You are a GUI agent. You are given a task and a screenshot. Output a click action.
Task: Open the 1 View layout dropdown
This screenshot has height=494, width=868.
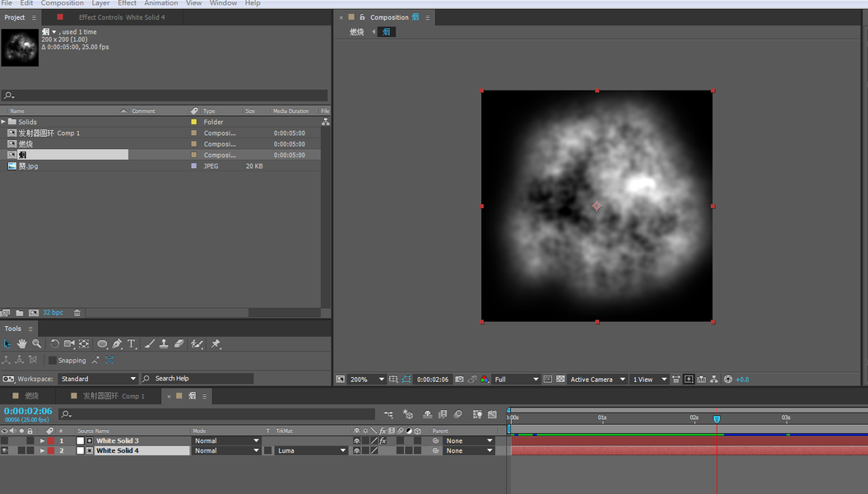tap(649, 380)
